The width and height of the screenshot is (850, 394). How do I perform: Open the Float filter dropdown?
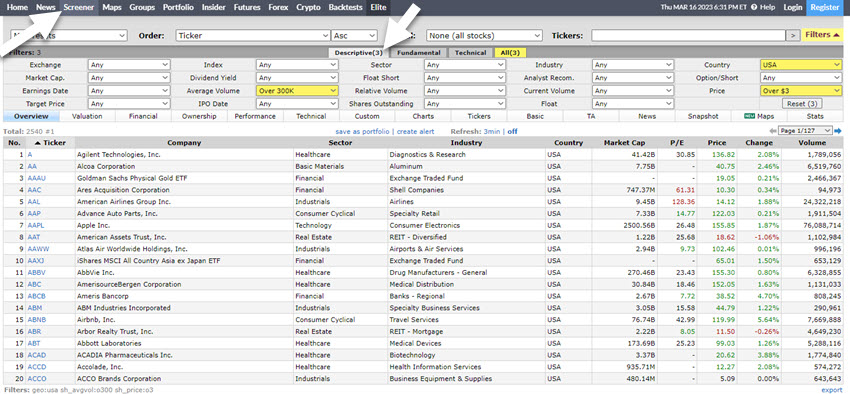pos(633,104)
